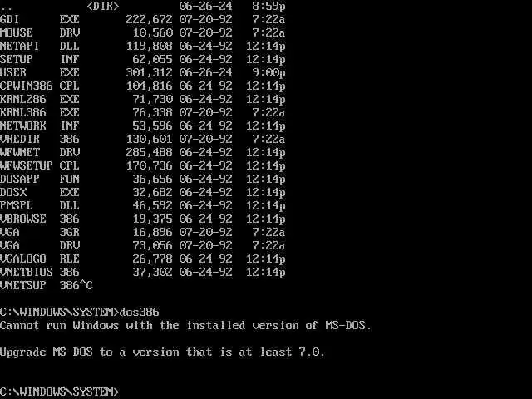
Task: Select the DOSX EXE entry
Action: pos(142,192)
